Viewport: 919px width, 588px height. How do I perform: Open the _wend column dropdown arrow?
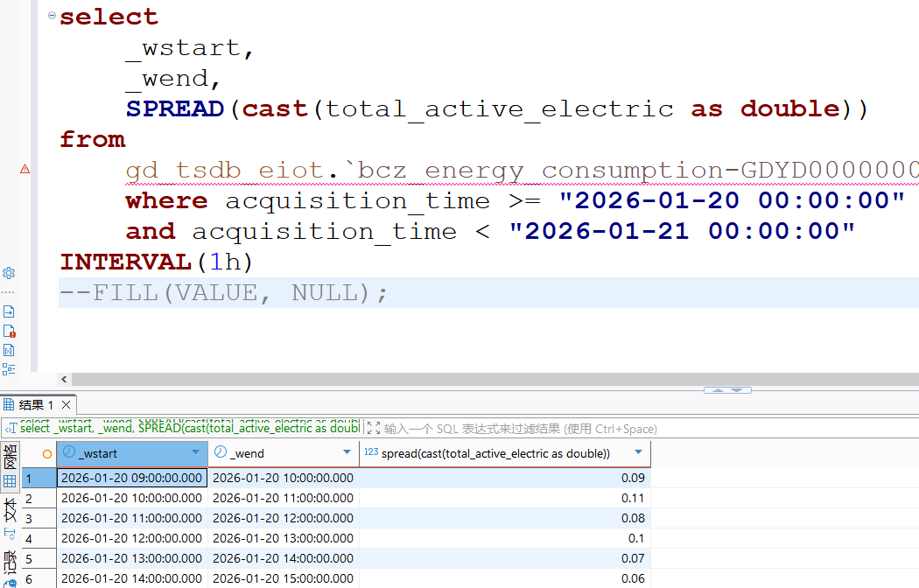pos(346,452)
